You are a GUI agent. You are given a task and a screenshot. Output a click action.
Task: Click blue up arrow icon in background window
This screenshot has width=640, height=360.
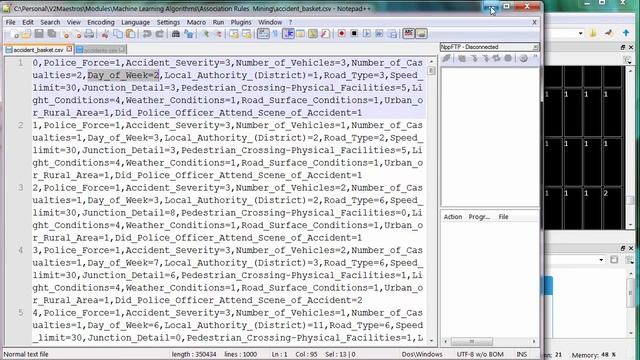coord(626,33)
